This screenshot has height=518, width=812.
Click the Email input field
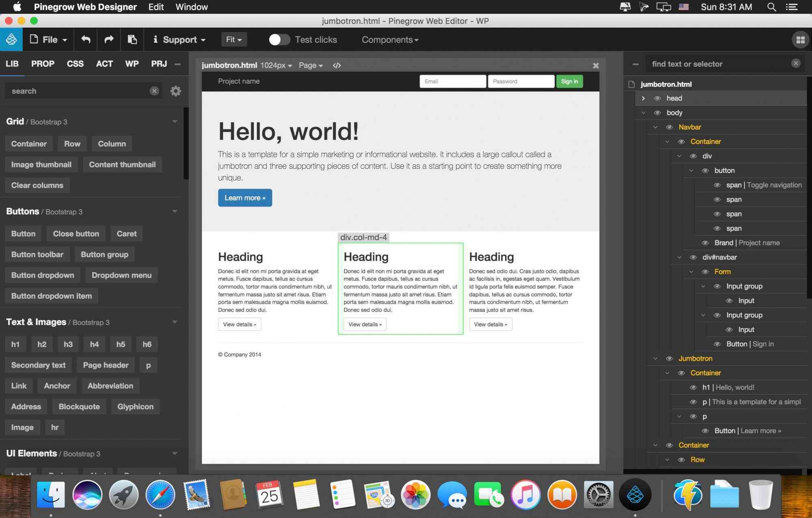pos(453,80)
